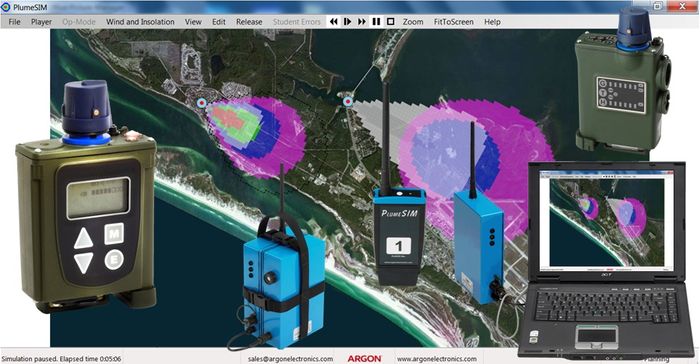Click the sales@argonelectronics.com email link
700x364 pixels.
coord(291,359)
